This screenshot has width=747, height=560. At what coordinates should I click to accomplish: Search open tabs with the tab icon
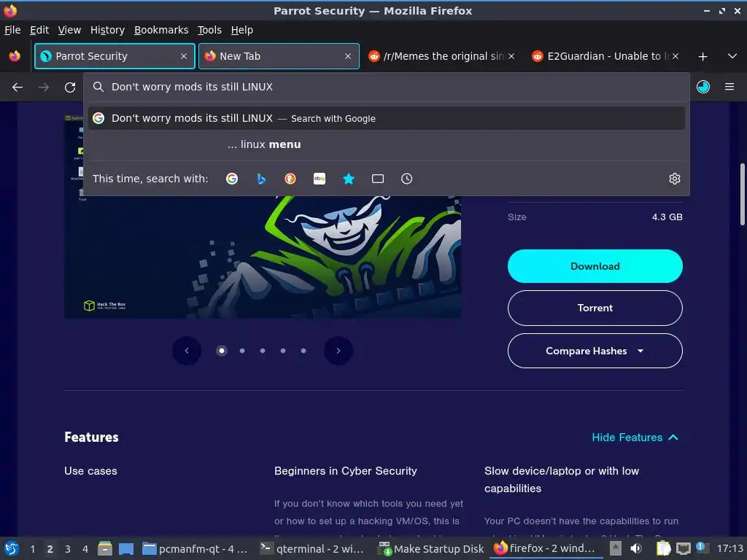point(378,179)
